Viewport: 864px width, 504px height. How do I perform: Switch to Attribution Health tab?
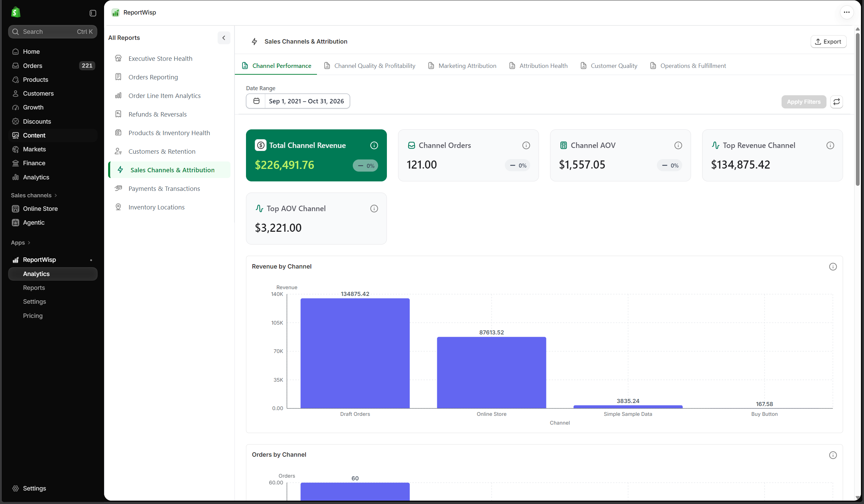click(x=538, y=66)
